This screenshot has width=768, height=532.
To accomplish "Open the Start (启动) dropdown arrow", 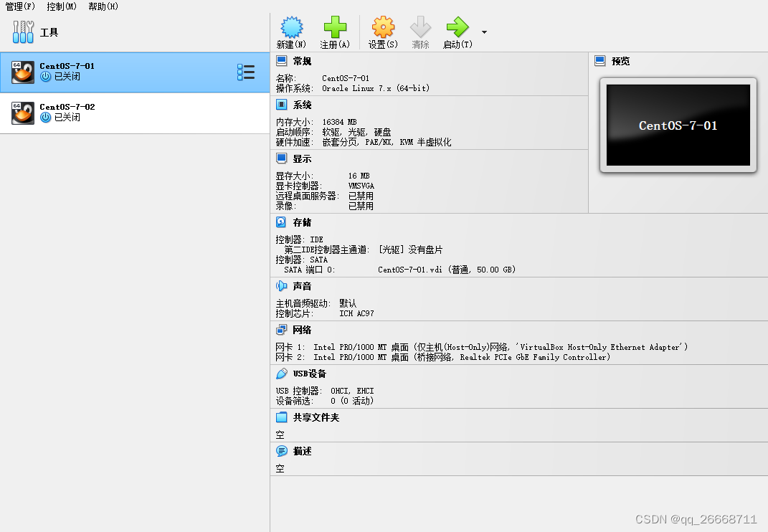I will tap(485, 32).
